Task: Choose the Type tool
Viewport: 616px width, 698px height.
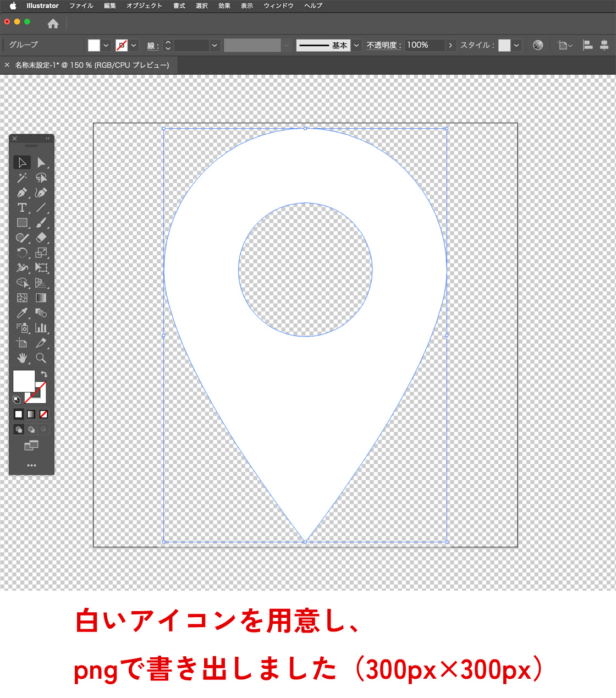Action: [x=22, y=208]
